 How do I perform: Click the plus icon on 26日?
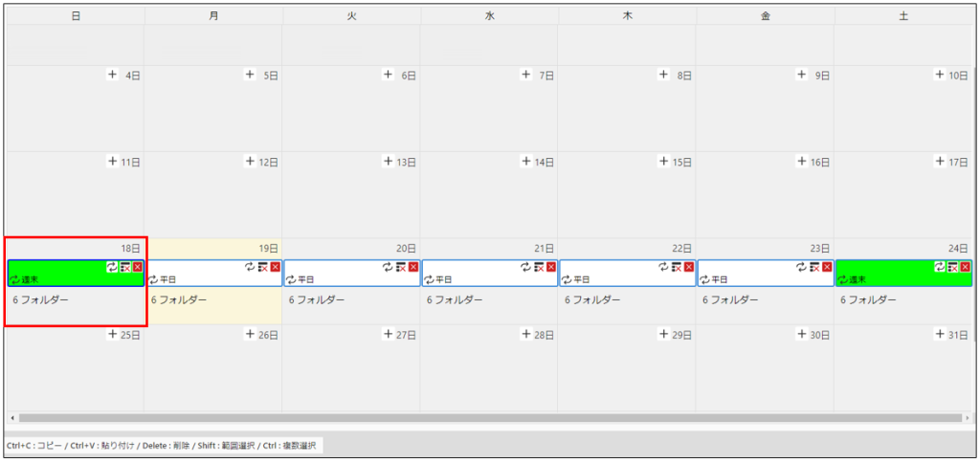[x=250, y=334]
